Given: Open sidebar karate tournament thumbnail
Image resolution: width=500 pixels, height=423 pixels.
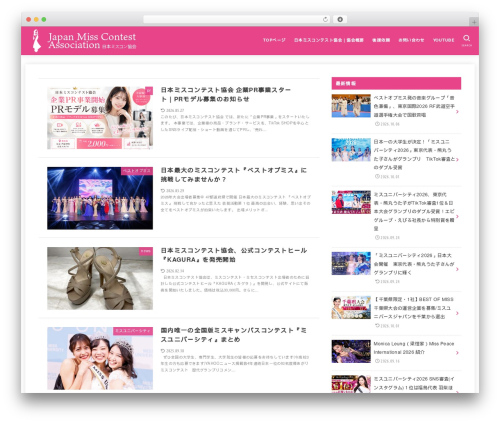Looking at the screenshot, I should coord(351,106).
